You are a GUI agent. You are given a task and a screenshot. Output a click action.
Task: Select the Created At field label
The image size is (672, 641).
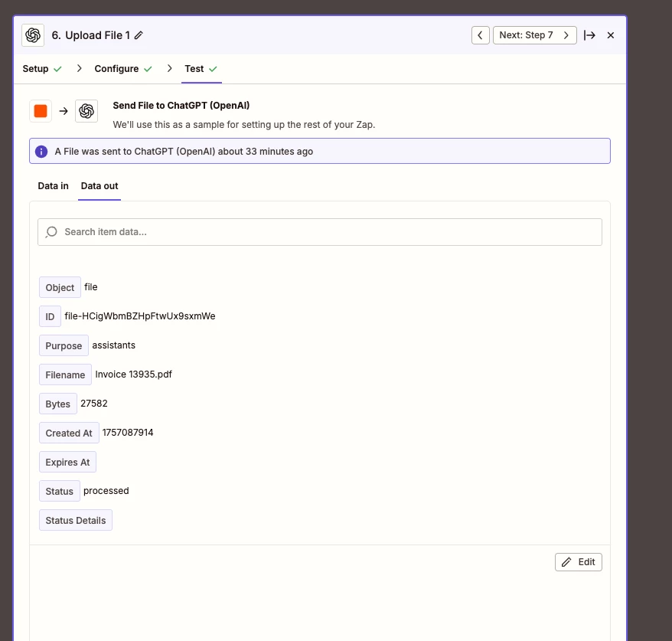tap(69, 433)
